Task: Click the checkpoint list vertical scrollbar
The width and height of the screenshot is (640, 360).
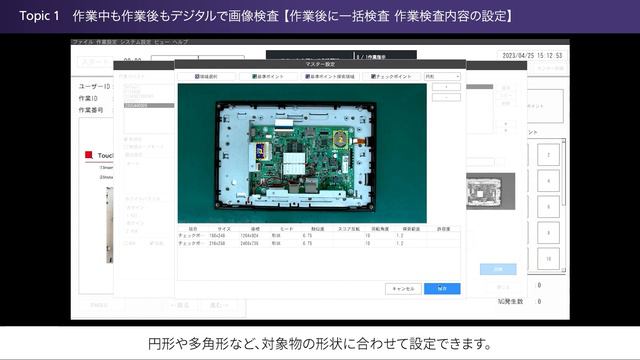Action: (564, 205)
